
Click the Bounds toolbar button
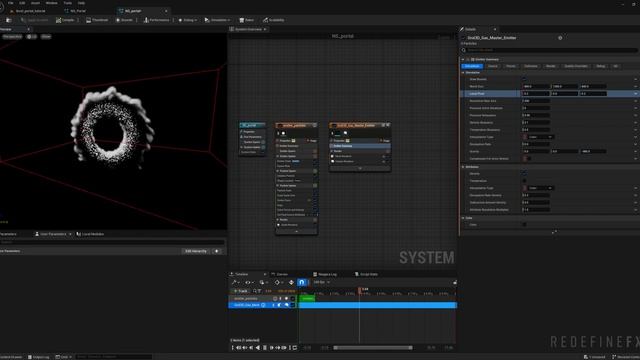[x=124, y=20]
